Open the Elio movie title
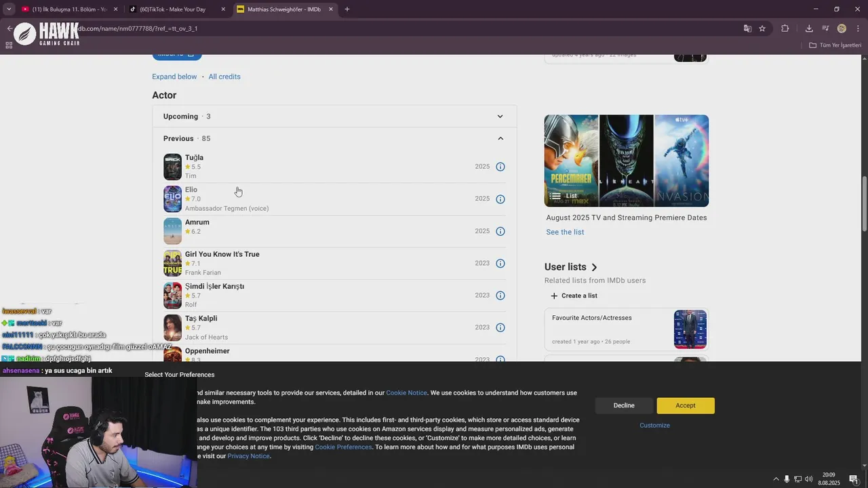Viewport: 868px width, 488px height. (191, 190)
